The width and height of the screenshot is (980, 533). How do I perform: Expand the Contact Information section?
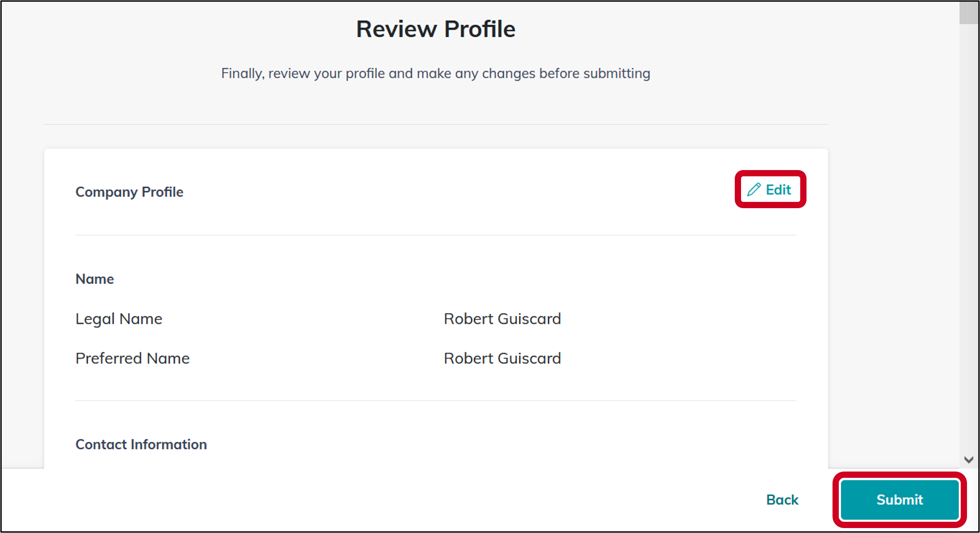pyautogui.click(x=141, y=444)
